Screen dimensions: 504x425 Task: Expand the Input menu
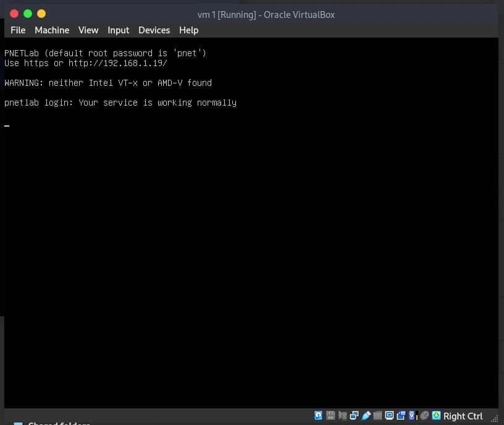[x=118, y=30]
